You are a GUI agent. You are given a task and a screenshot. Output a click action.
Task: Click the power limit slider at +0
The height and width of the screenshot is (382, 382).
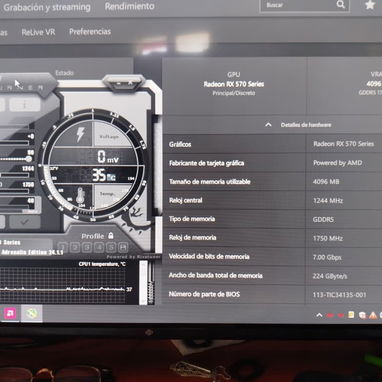(15, 142)
